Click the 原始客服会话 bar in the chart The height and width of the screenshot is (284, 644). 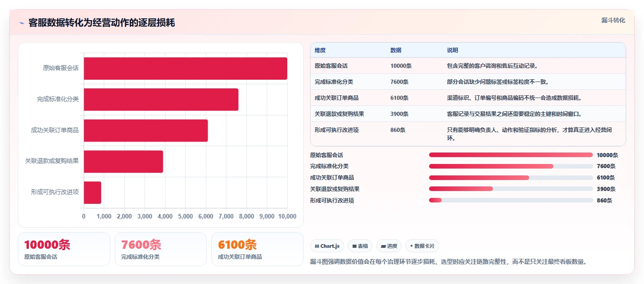click(x=185, y=68)
